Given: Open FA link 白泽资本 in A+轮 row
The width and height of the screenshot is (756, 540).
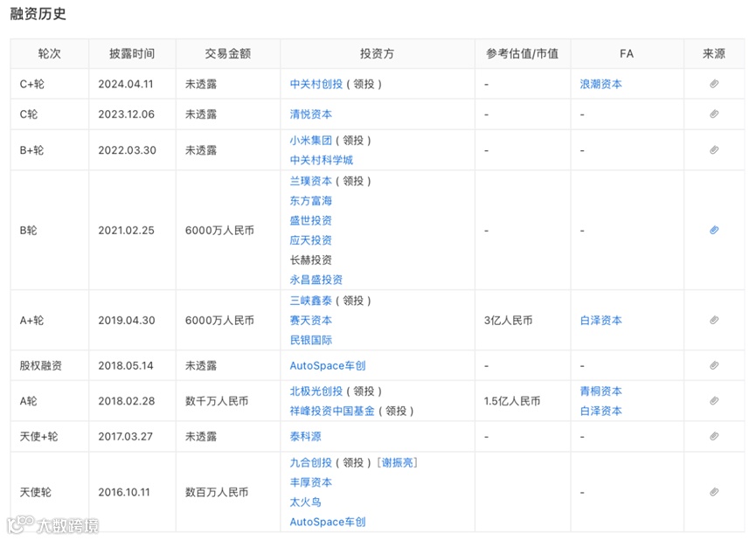Looking at the screenshot, I should coord(600,320).
